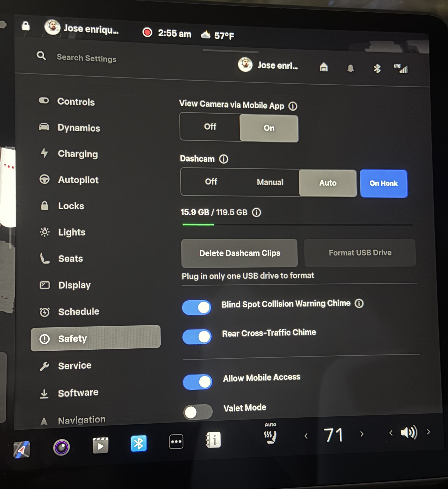Click the 15.9 GB / 119.5 GB storage text
This screenshot has width=448, height=489.
point(214,212)
